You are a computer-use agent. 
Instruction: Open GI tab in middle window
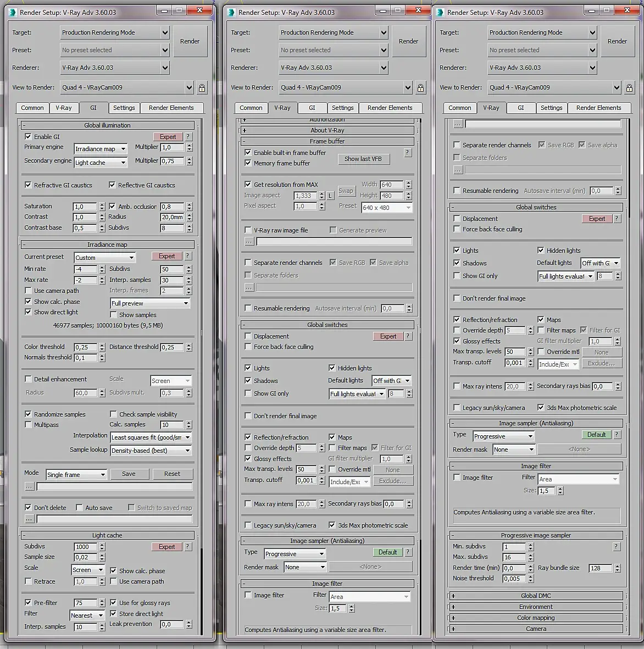[x=312, y=108]
